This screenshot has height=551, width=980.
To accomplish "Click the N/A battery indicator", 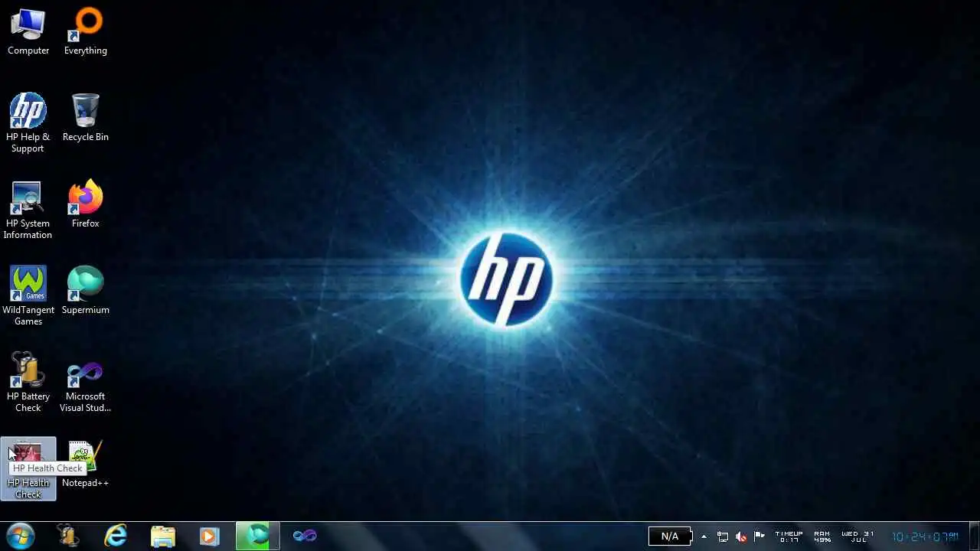I will (x=670, y=536).
